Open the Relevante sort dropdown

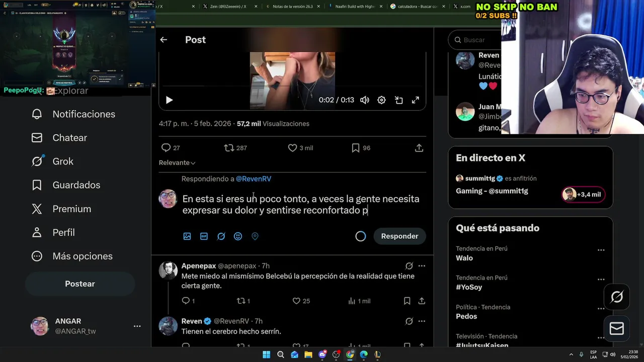(177, 162)
